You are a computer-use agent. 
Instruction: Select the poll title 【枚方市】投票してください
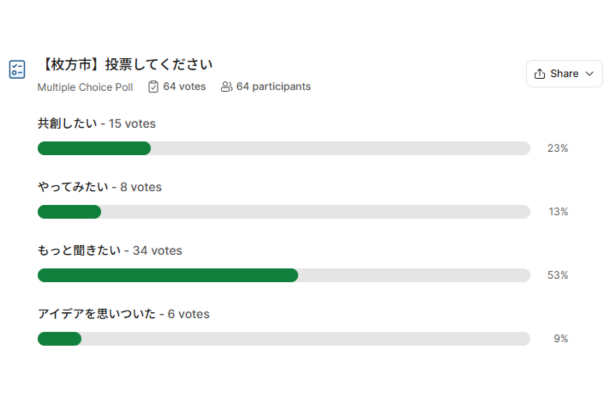(x=126, y=64)
